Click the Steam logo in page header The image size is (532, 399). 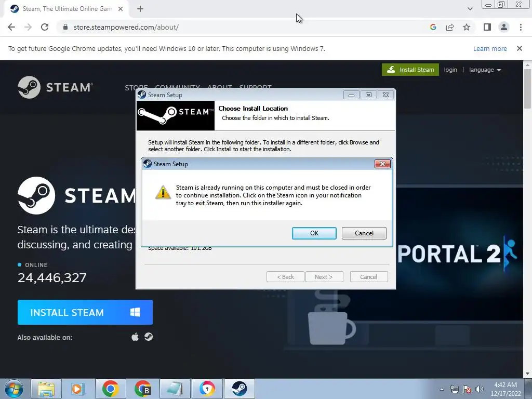point(55,87)
